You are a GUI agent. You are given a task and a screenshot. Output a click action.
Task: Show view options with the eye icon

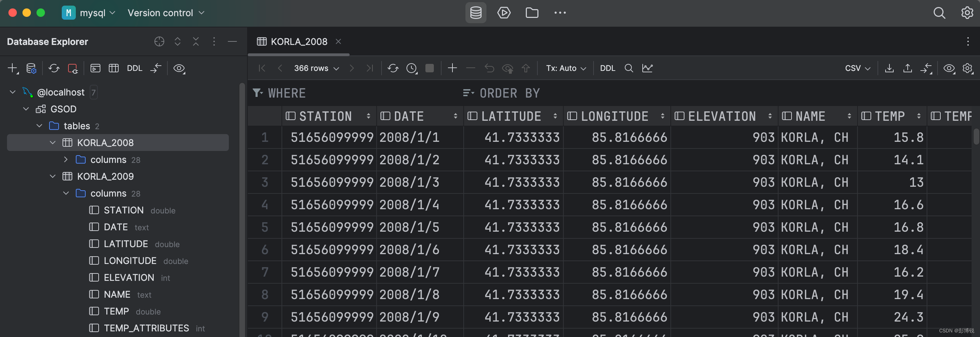[x=949, y=68]
